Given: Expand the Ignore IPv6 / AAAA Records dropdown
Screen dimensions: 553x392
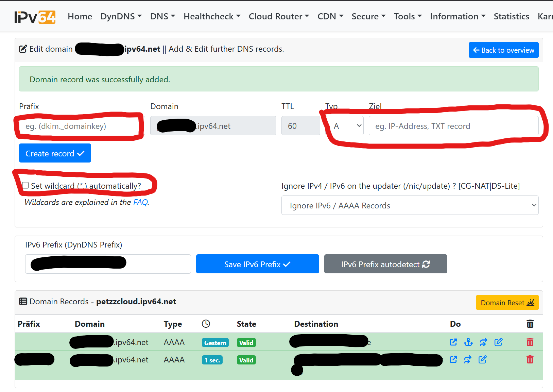Looking at the screenshot, I should point(410,205).
